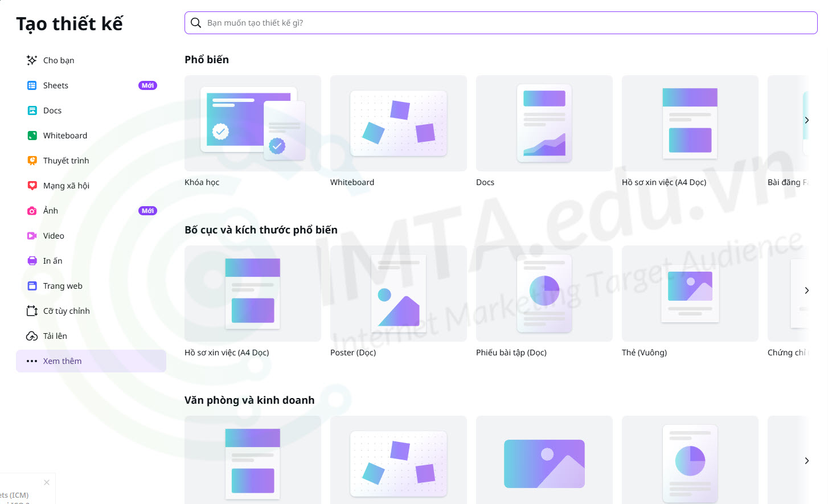Click the Khóa học label
This screenshot has width=828, height=504.
202,182
